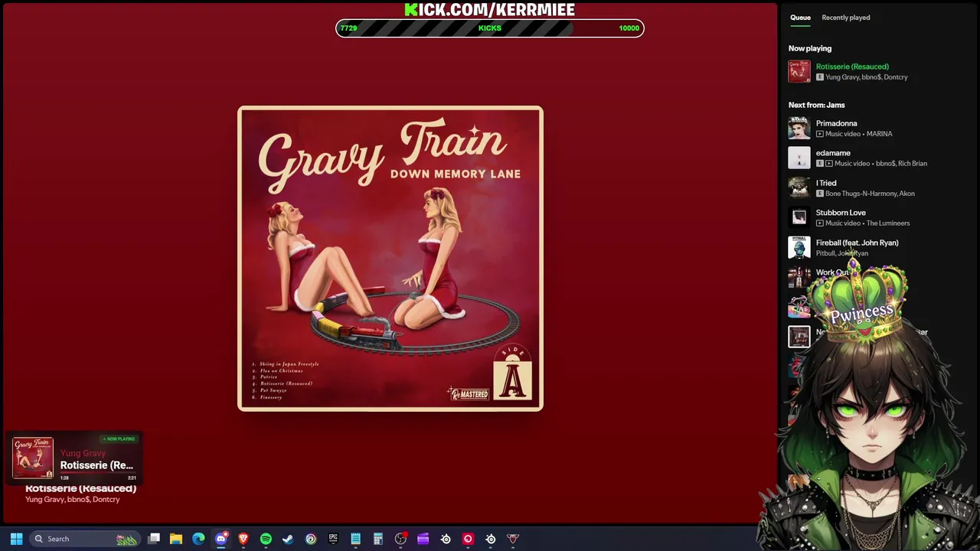Screen dimensions: 980x551
Task: Play Fireball (feat. John Ryan) from queue
Action: tap(857, 243)
